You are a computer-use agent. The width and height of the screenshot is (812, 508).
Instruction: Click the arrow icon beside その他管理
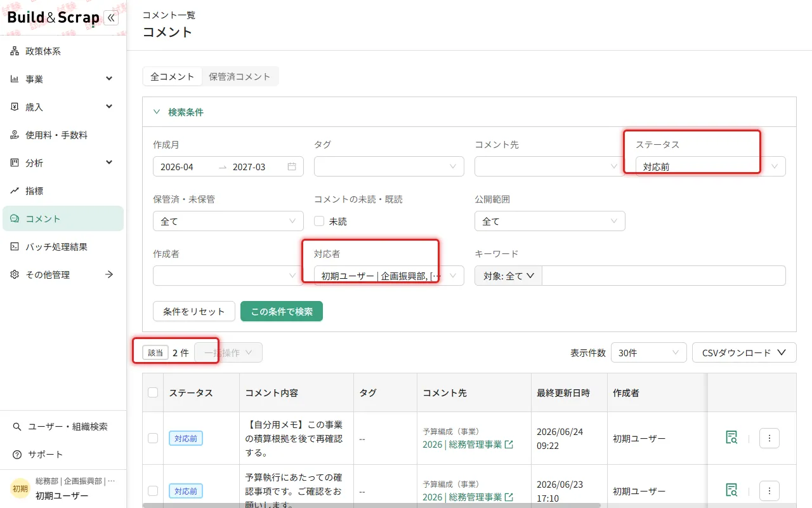109,275
